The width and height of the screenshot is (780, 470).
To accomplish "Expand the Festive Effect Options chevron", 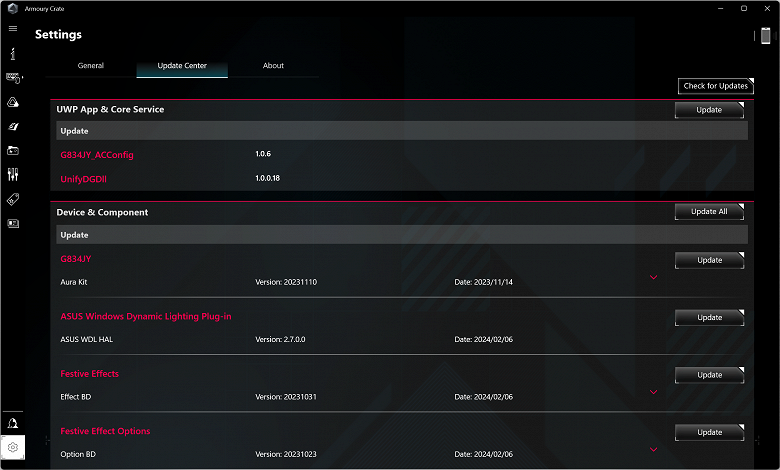I will click(654, 449).
